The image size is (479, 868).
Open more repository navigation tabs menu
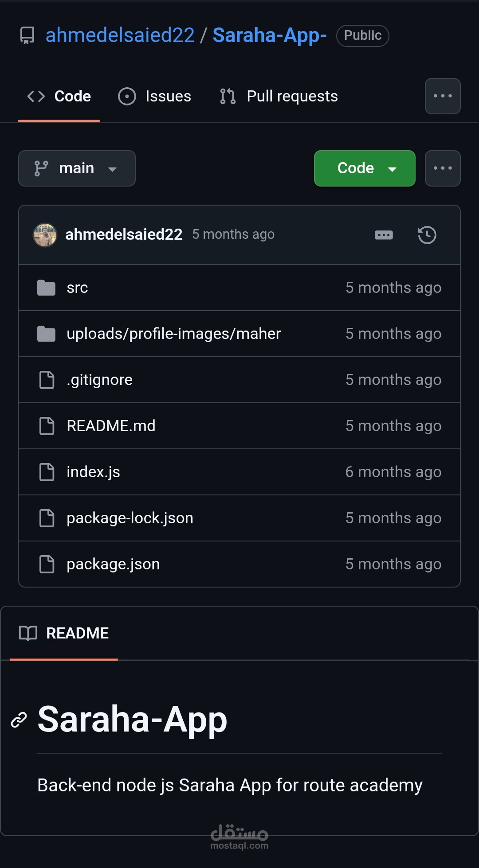click(443, 96)
